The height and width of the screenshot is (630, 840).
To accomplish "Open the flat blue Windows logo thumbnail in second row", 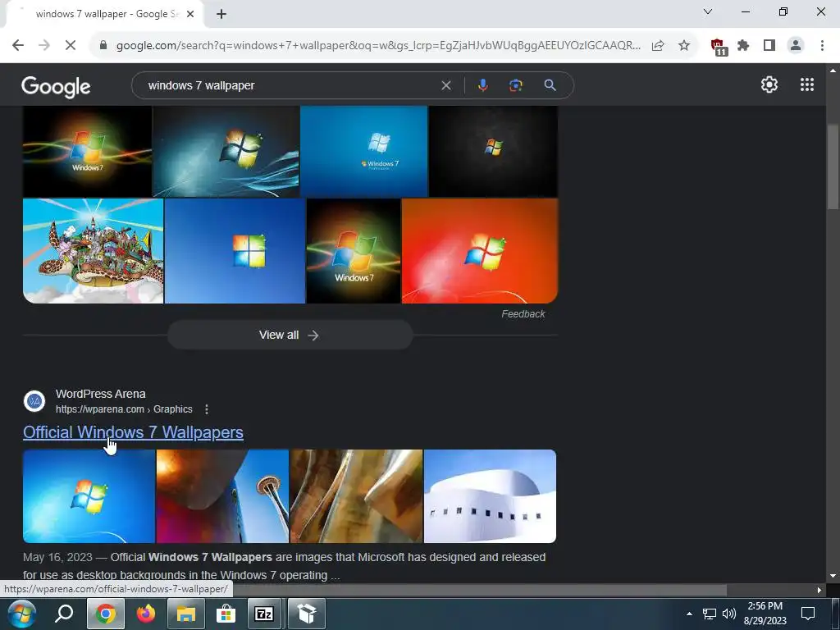I will tap(235, 251).
